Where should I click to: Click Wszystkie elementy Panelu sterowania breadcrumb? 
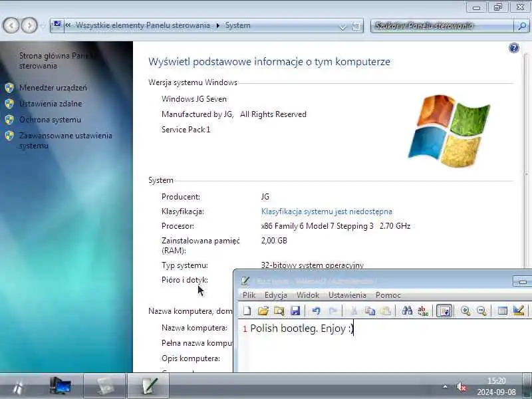coord(142,25)
